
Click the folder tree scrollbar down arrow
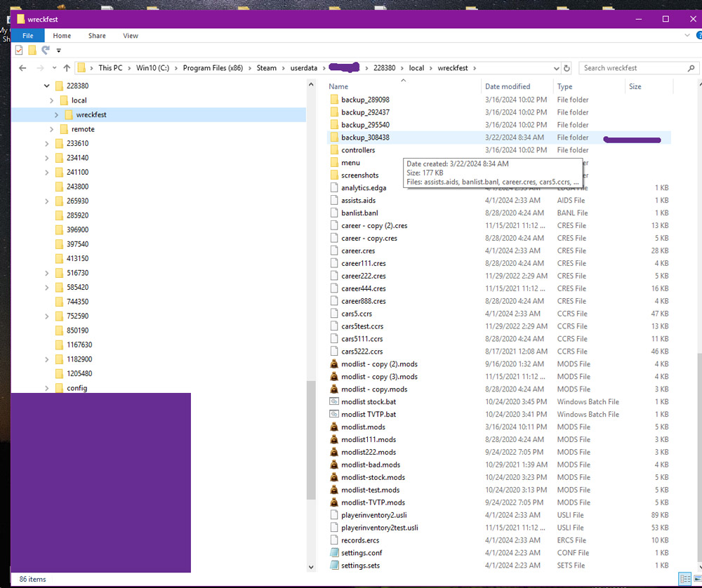pyautogui.click(x=311, y=567)
